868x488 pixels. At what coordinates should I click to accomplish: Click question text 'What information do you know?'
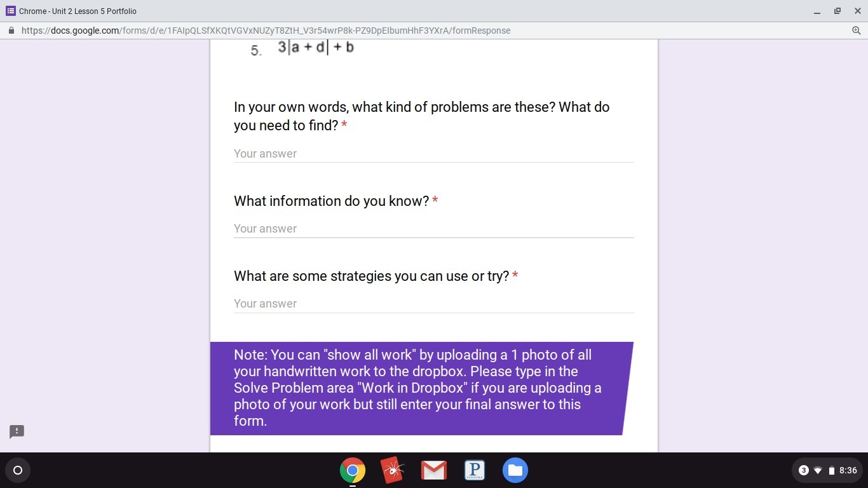click(332, 201)
